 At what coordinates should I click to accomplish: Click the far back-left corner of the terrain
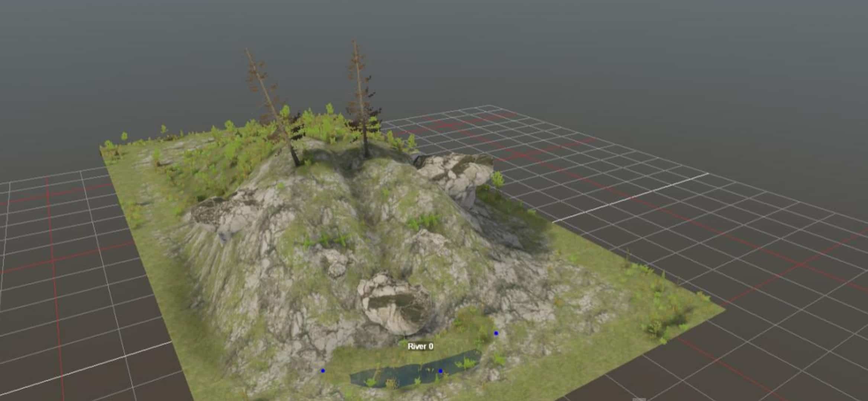(103, 149)
